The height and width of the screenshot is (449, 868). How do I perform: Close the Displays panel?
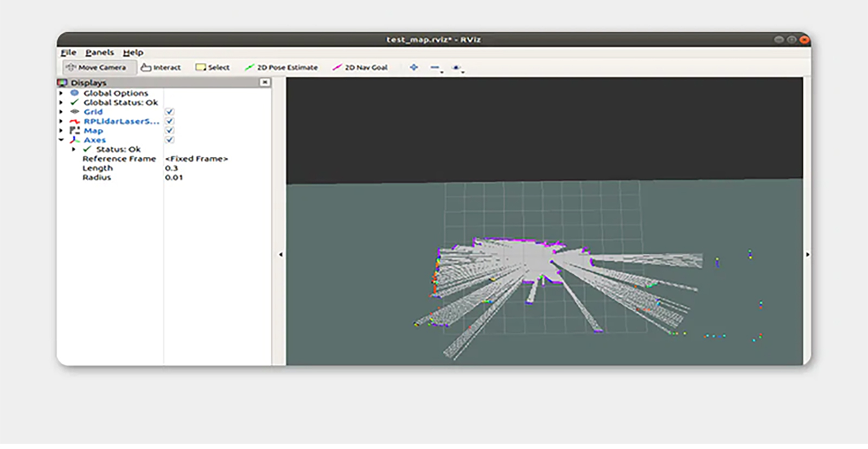(x=265, y=82)
